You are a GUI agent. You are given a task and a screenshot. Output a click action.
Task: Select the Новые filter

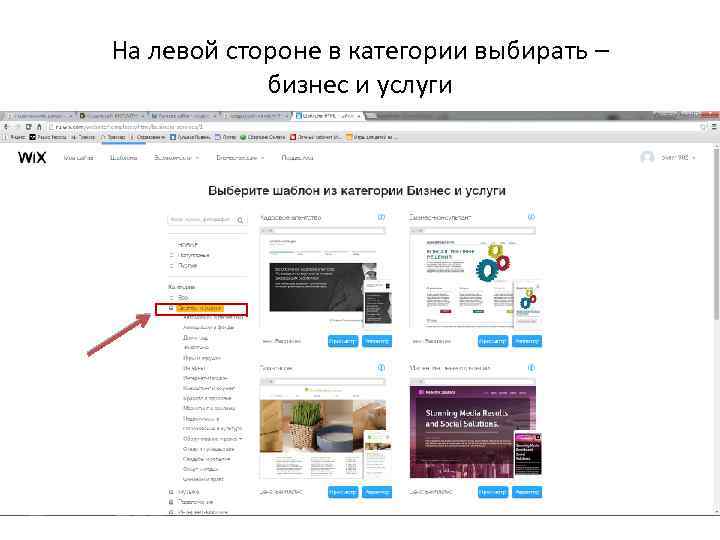click(187, 245)
